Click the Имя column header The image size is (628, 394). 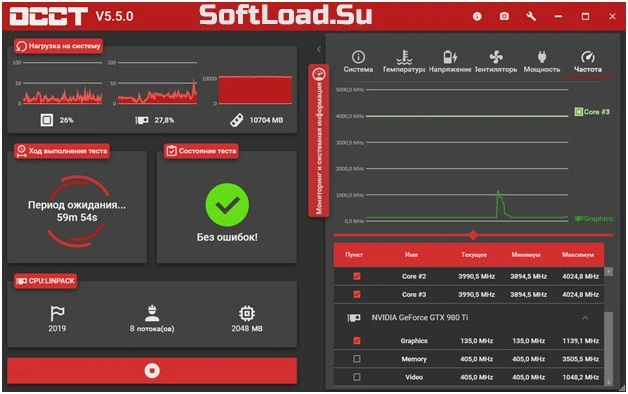[x=411, y=255]
